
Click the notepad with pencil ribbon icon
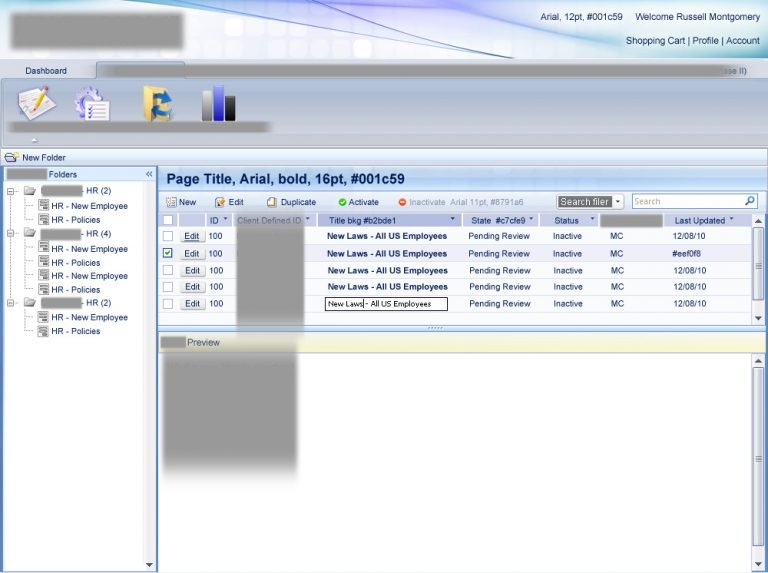36,103
